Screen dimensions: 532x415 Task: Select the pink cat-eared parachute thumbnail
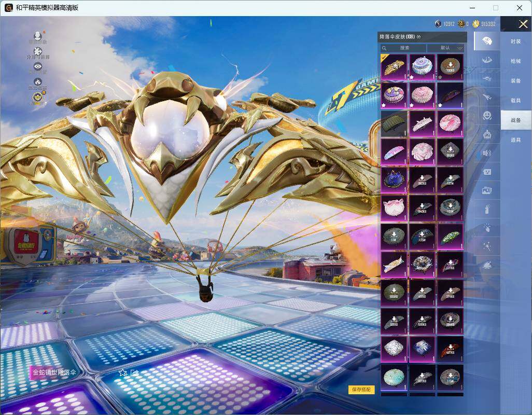(x=394, y=208)
